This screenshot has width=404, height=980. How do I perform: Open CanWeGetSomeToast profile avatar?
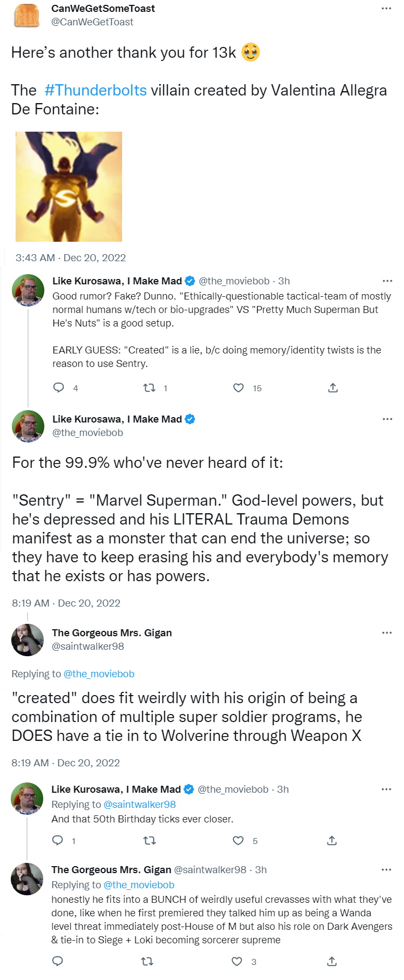tap(27, 15)
